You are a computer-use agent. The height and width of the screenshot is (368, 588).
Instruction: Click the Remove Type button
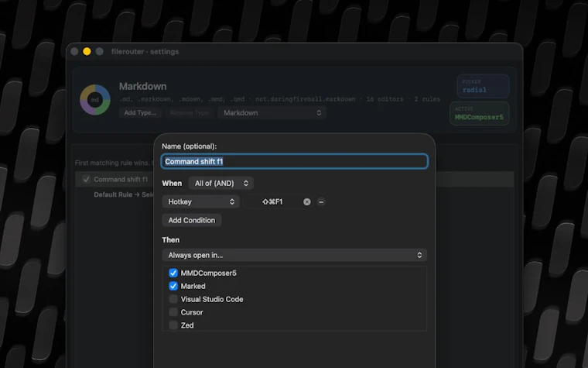tap(189, 112)
